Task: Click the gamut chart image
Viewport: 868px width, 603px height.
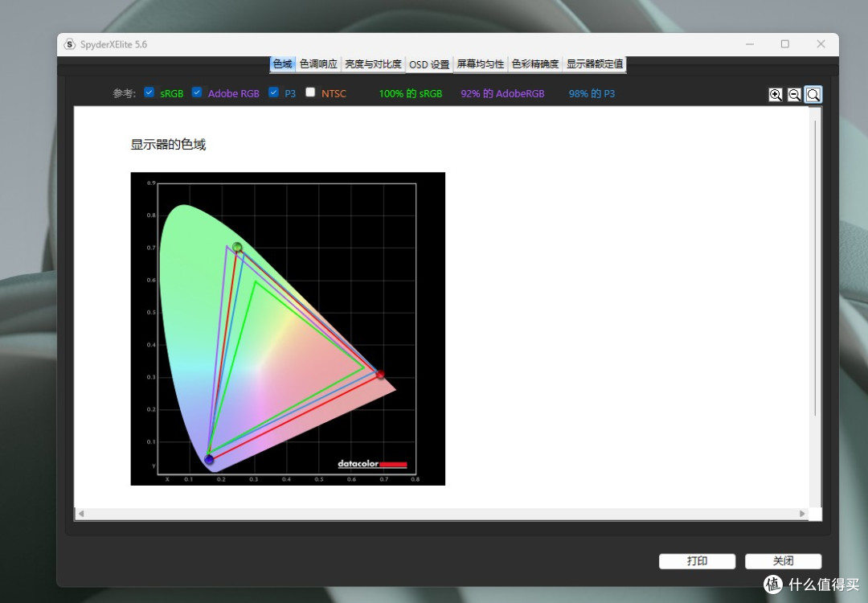Action: (x=288, y=329)
